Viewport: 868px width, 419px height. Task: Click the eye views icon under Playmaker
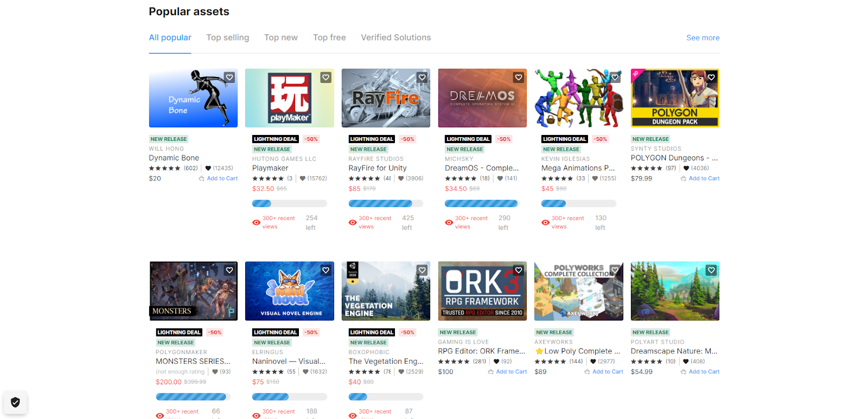pos(256,223)
